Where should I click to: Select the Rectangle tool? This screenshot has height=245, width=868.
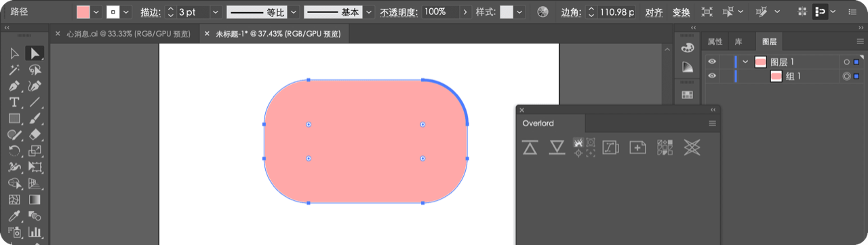coord(14,118)
